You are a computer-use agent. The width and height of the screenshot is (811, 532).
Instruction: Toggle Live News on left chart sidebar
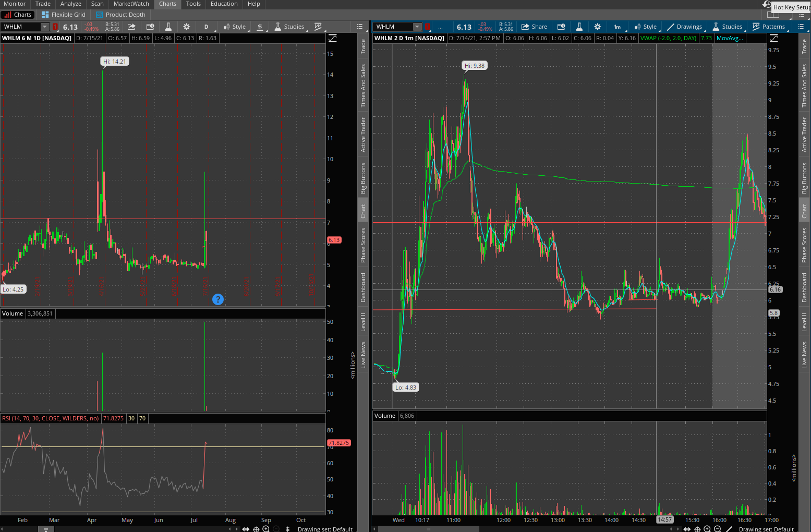363,355
